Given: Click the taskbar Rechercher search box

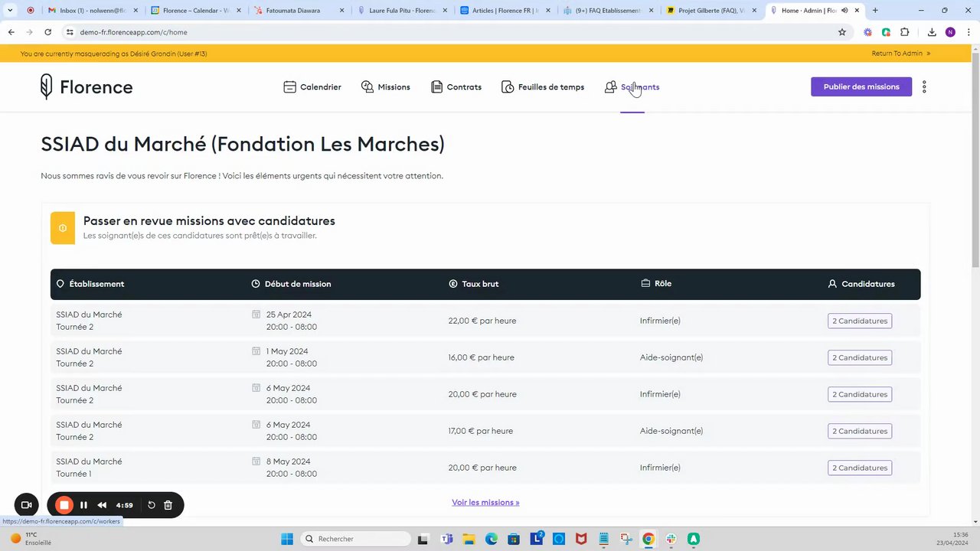Looking at the screenshot, I should point(357,539).
